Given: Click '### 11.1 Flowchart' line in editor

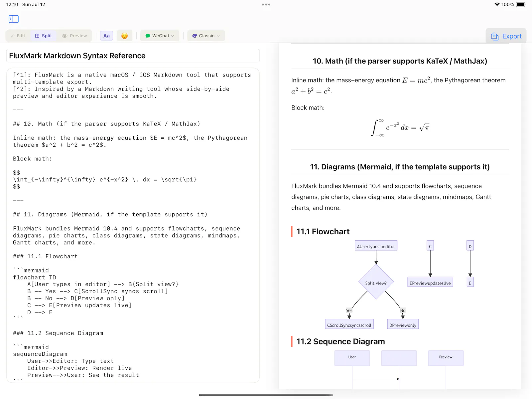Looking at the screenshot, I should (45, 257).
